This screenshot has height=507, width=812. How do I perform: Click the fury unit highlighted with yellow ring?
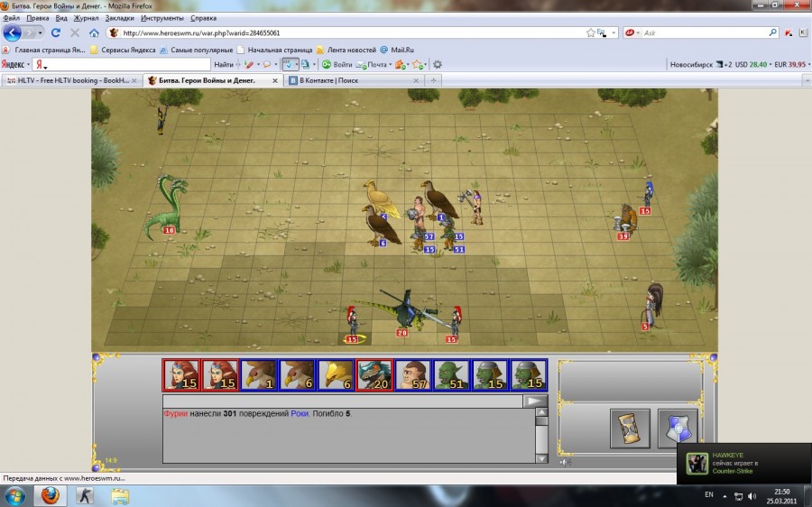point(353,324)
